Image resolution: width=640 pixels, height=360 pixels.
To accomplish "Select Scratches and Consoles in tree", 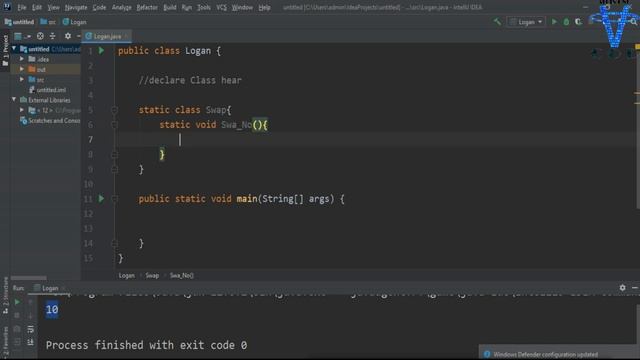I will tap(50, 120).
